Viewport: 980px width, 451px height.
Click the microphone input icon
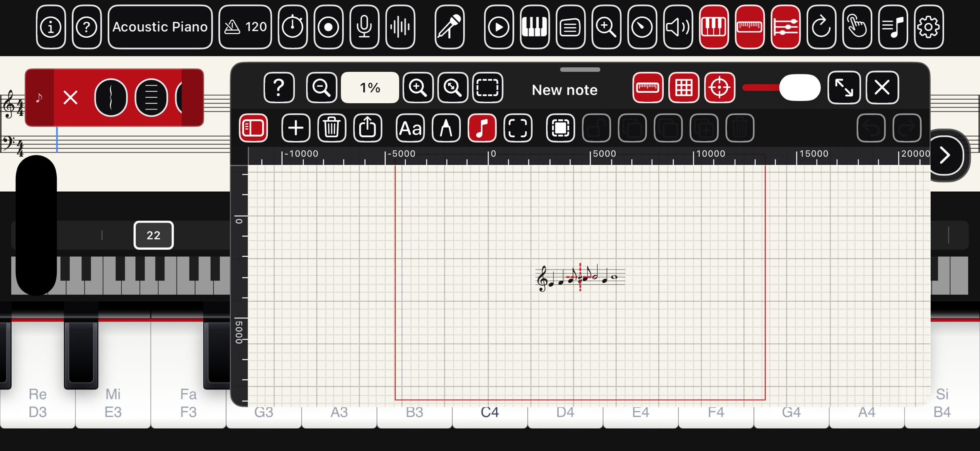point(364,27)
